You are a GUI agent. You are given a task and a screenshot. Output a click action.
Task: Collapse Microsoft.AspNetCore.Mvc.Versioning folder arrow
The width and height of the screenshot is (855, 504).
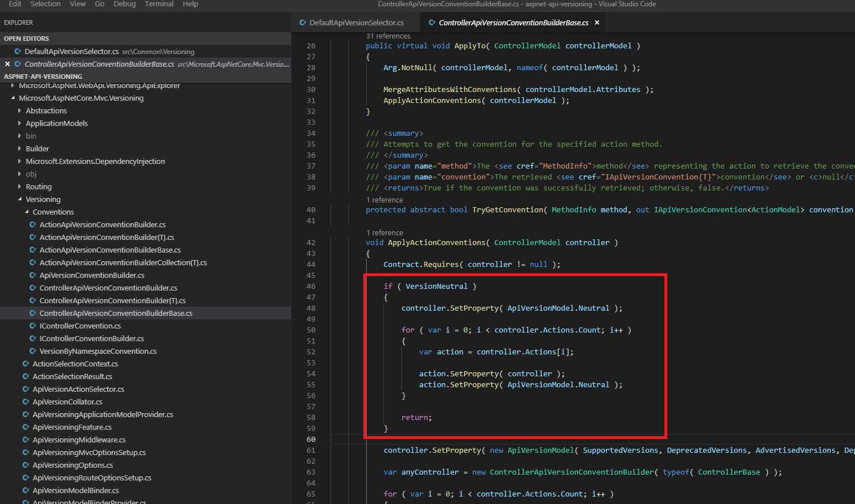coord(13,98)
